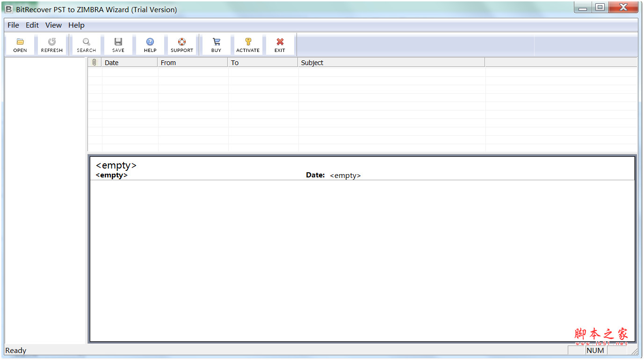The image size is (644, 360).
Task: Open the Edit menu
Action: [x=32, y=25]
